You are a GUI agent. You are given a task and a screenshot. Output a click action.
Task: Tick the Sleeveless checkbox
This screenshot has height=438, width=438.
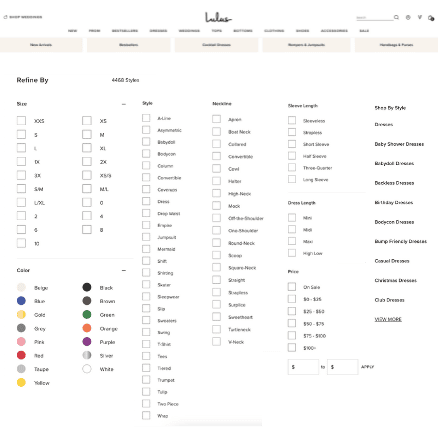click(292, 120)
